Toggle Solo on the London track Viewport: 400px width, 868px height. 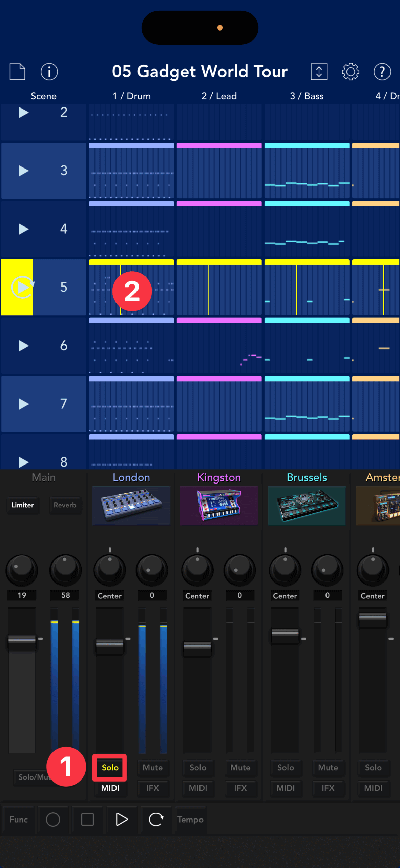(110, 767)
